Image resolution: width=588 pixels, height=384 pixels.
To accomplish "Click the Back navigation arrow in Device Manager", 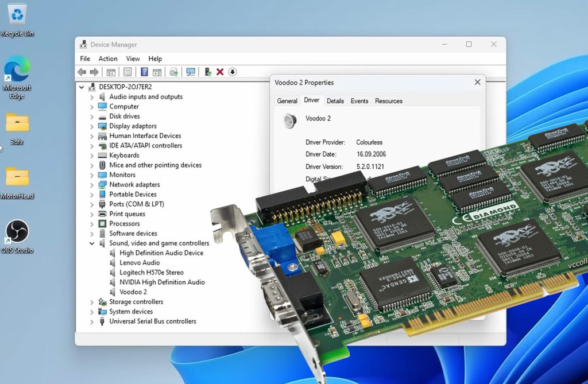I will (81, 71).
